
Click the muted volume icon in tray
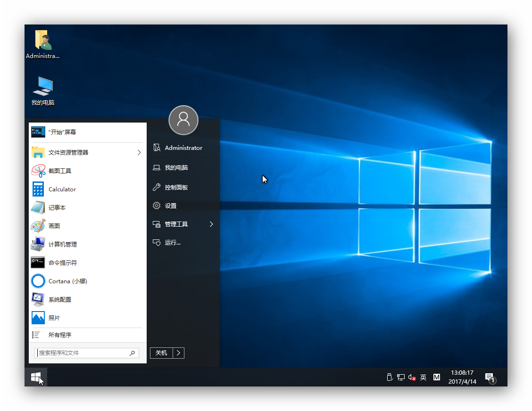pyautogui.click(x=412, y=378)
